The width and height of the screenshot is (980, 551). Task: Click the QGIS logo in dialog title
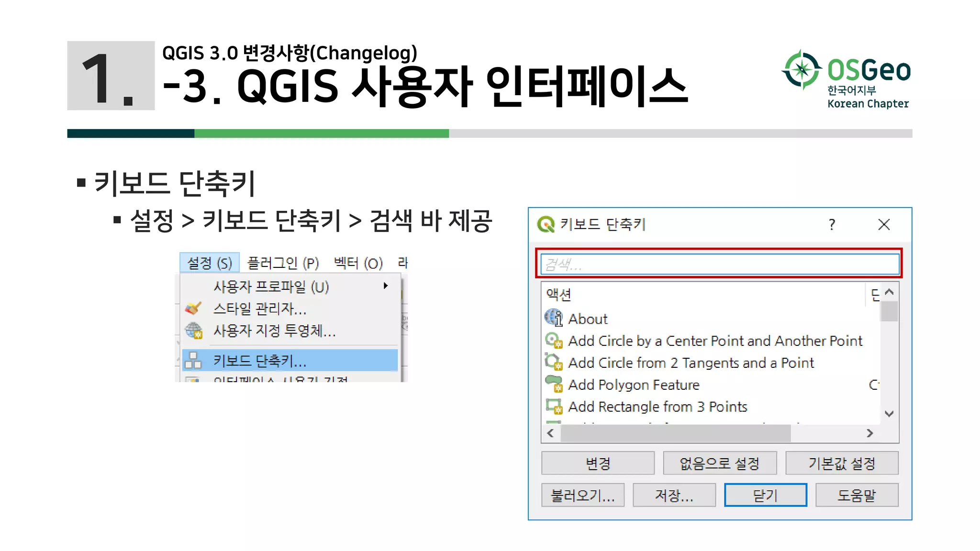(x=546, y=224)
